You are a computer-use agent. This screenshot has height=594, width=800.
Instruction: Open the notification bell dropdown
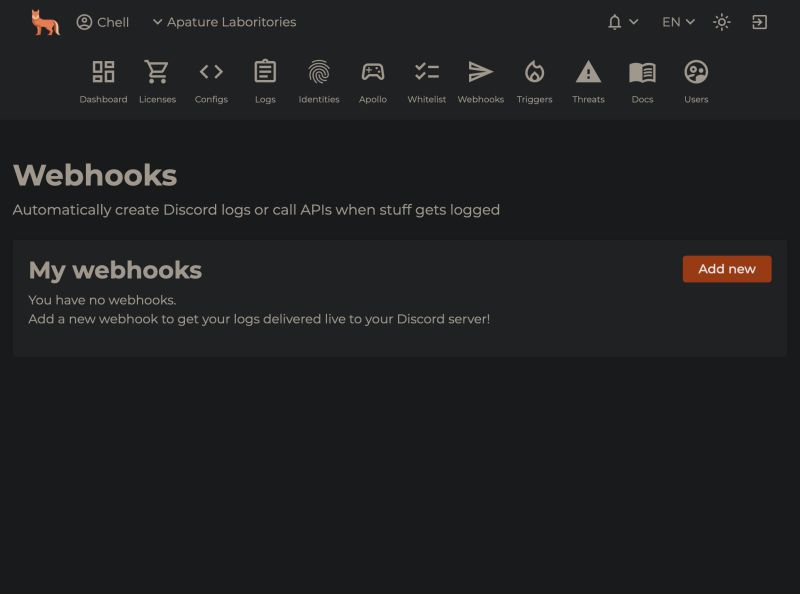click(620, 21)
